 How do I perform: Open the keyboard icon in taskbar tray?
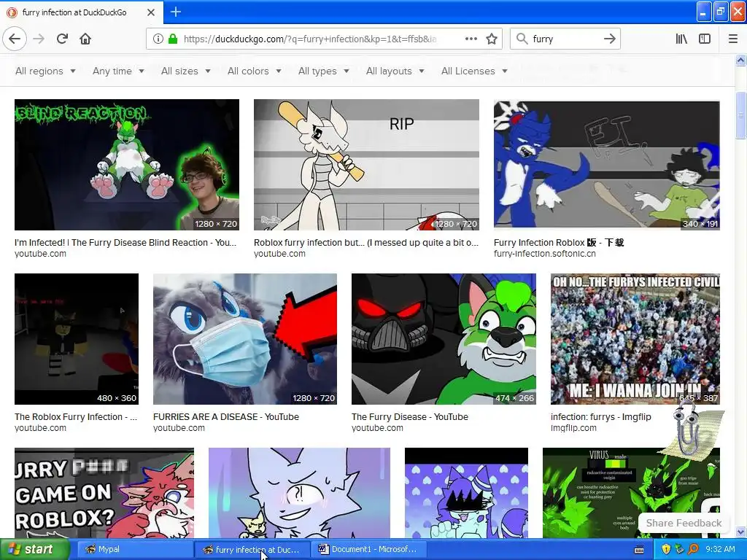(x=639, y=550)
